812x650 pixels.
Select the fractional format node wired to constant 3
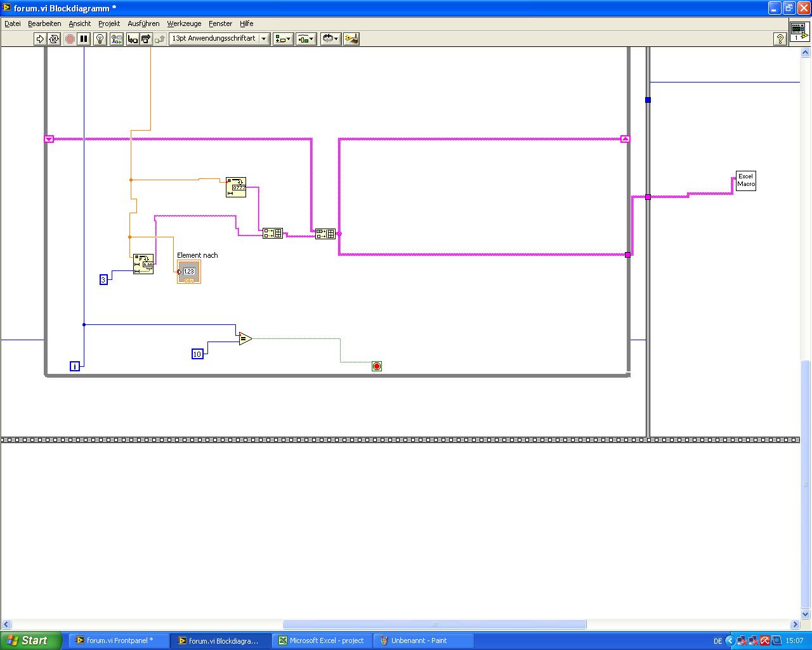[x=143, y=264]
